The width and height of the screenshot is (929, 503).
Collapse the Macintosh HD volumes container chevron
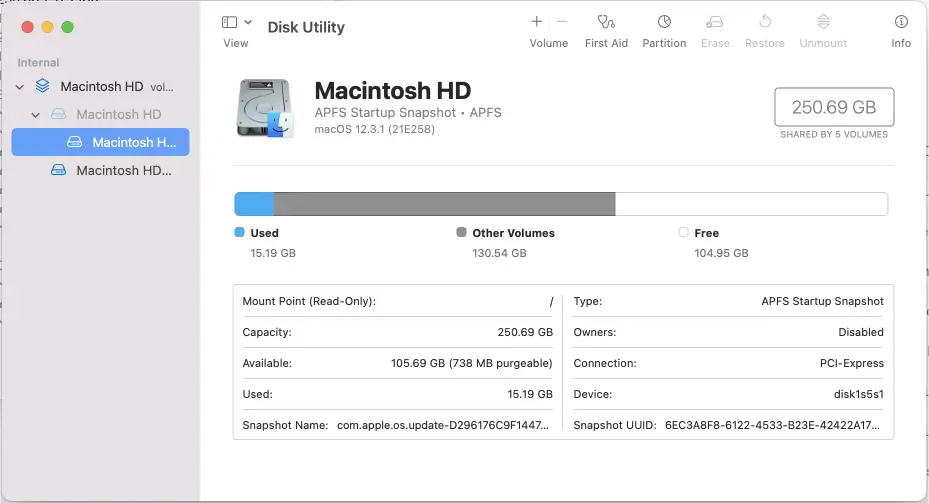[20, 87]
